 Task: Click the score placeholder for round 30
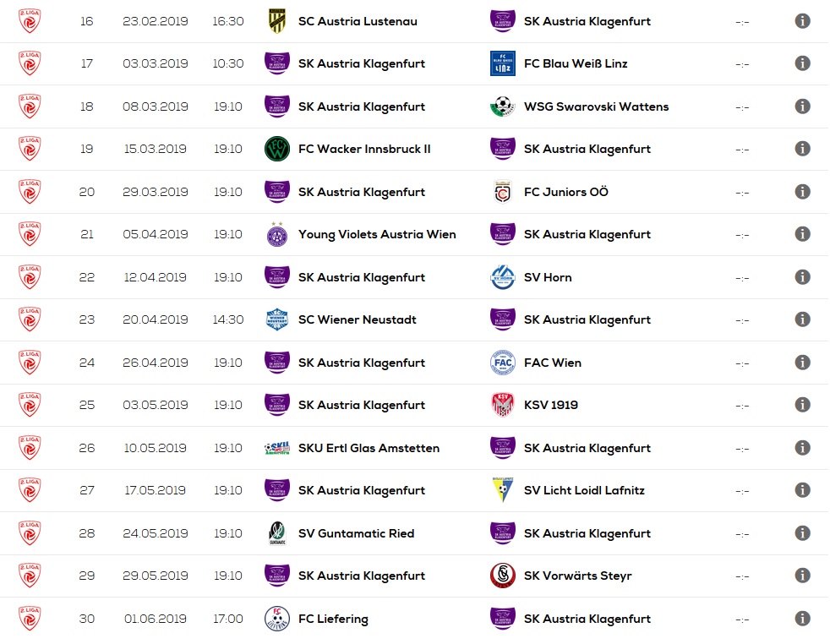(x=742, y=619)
